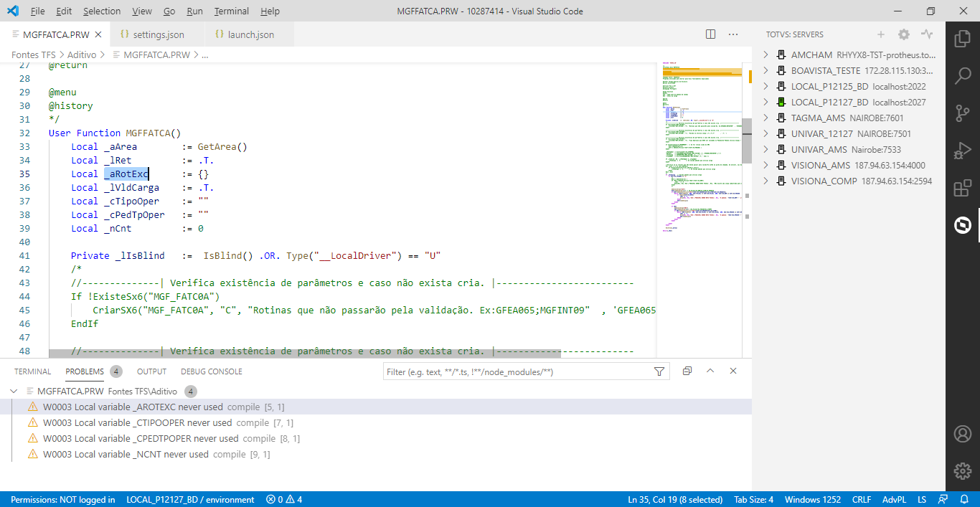The height and width of the screenshot is (507, 980).
Task: Close the MGFFATCA.PRW tab
Action: [98, 34]
